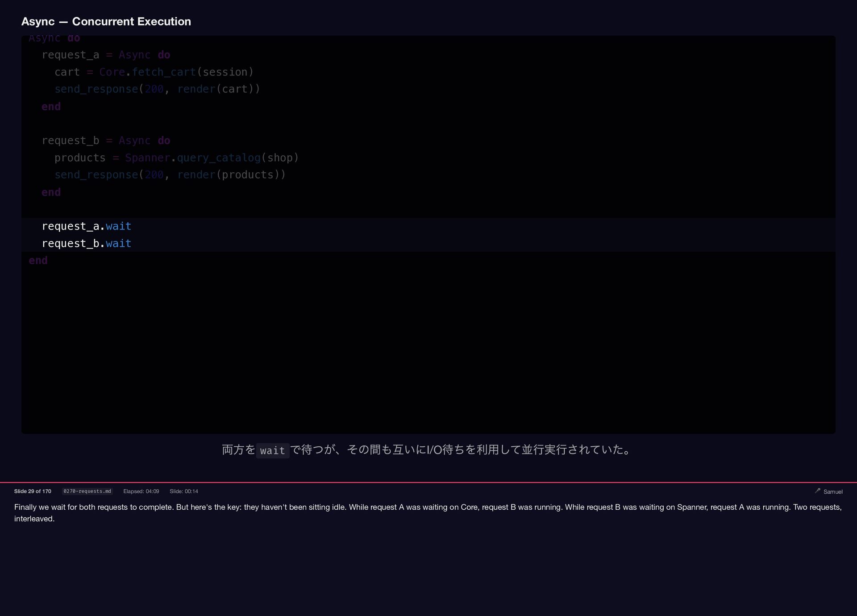
Task: Click the Slide 00:14 timer
Action: pyautogui.click(x=184, y=491)
